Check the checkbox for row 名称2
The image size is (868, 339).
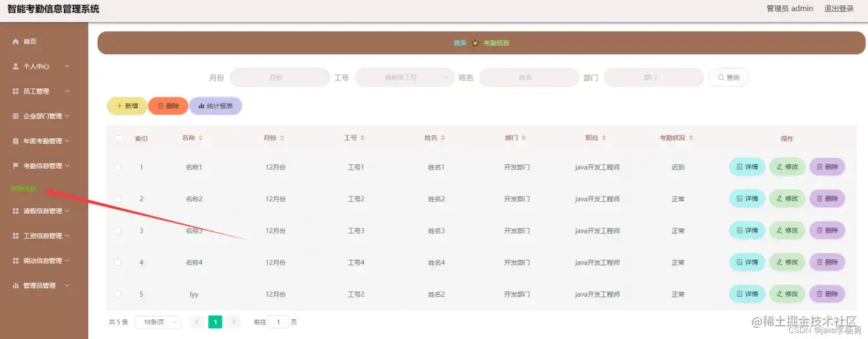click(x=119, y=199)
